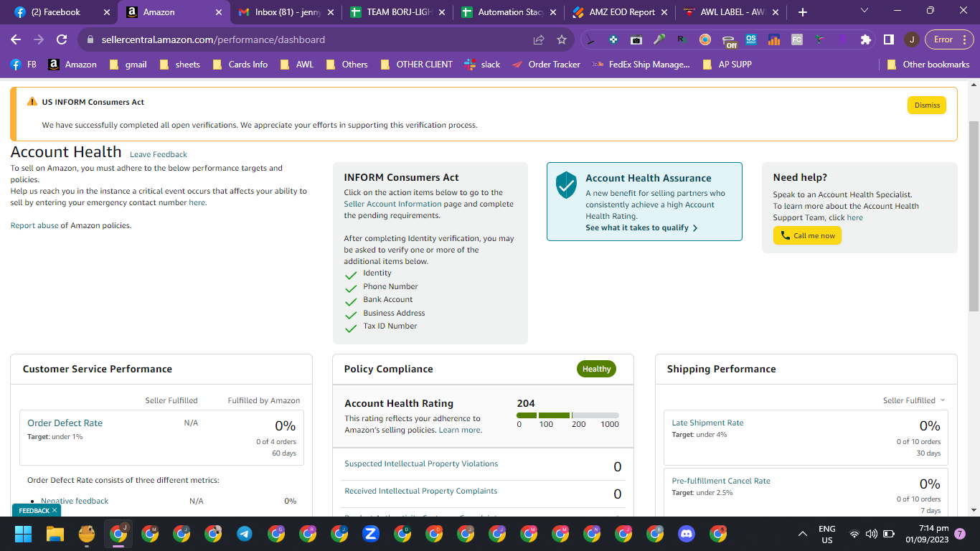
Task: Click the Account Health Rating progress bar
Action: 567,415
